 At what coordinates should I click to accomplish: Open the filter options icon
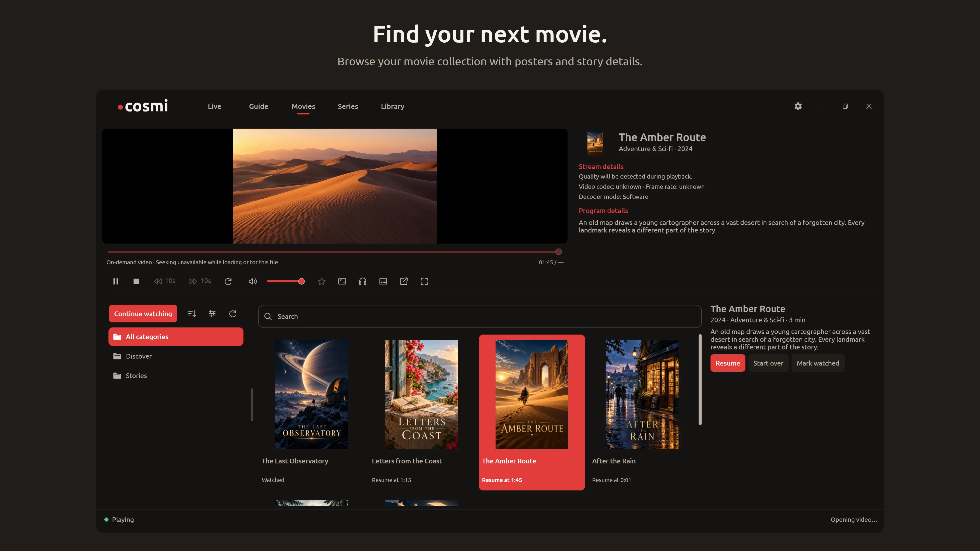(x=212, y=314)
